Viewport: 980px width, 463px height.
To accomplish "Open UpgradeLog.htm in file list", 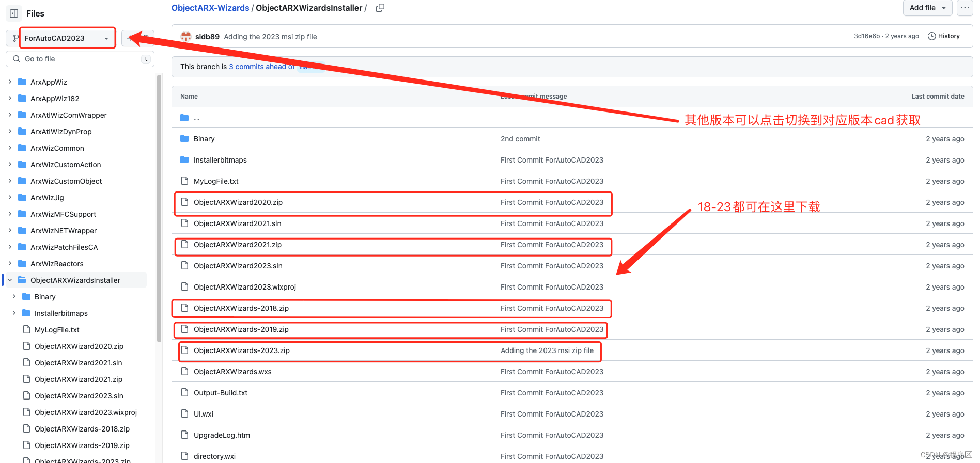I will (x=222, y=435).
